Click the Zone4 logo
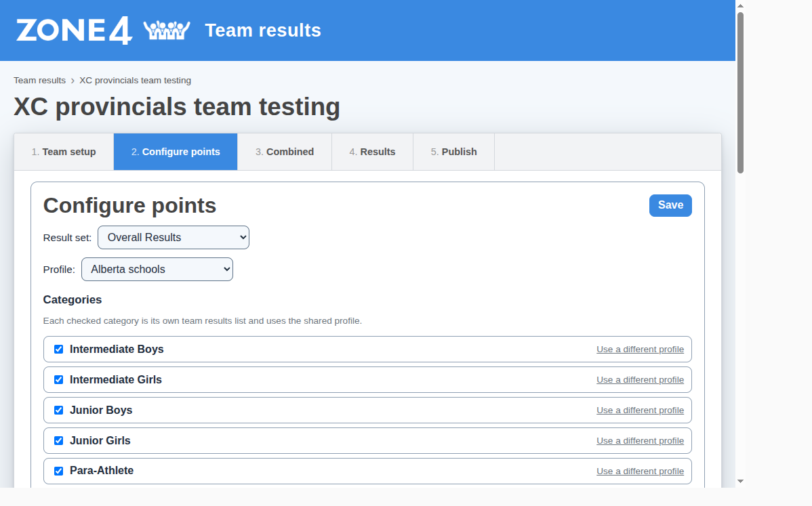This screenshot has width=812, height=506. pos(74,30)
